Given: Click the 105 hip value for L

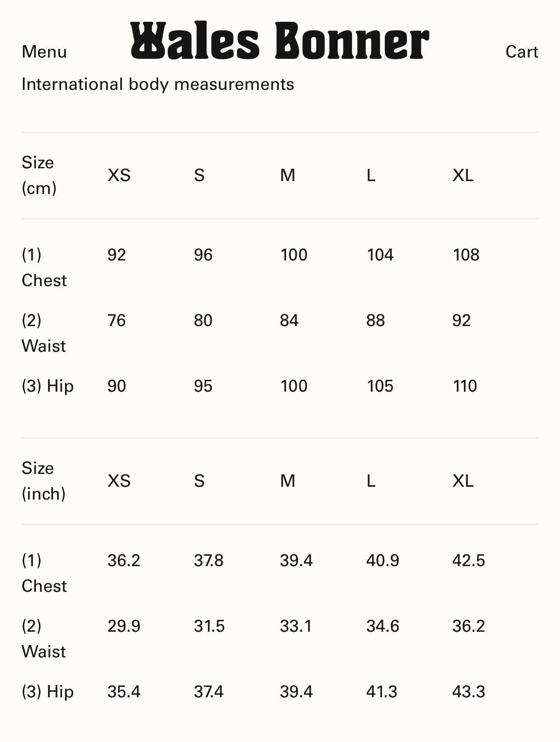Looking at the screenshot, I should coord(380,386).
